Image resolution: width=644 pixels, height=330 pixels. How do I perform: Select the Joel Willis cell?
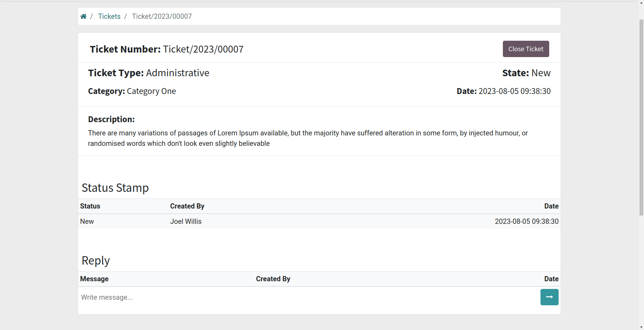coord(186,221)
